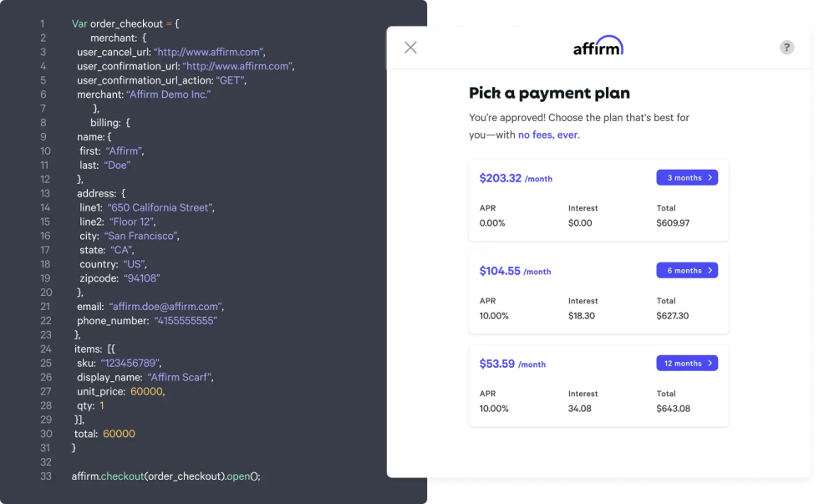Click the help question mark icon
The image size is (819, 504).
pos(786,48)
